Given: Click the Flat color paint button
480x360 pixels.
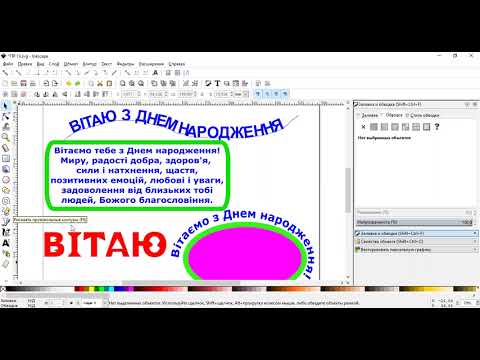Looking at the screenshot, I should (x=374, y=127).
